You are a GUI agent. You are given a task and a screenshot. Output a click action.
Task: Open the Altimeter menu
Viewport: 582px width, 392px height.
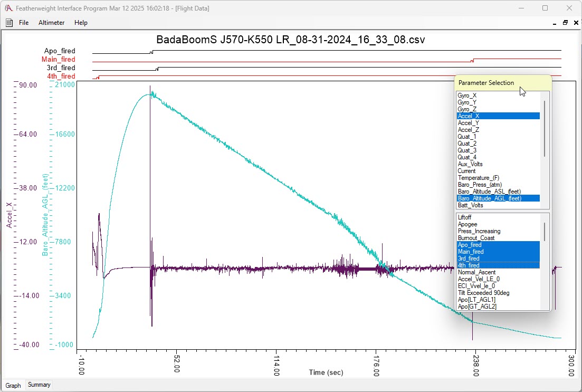51,23
